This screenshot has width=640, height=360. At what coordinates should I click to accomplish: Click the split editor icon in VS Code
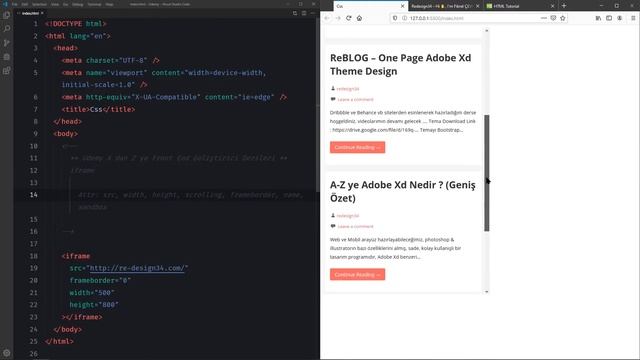click(304, 13)
